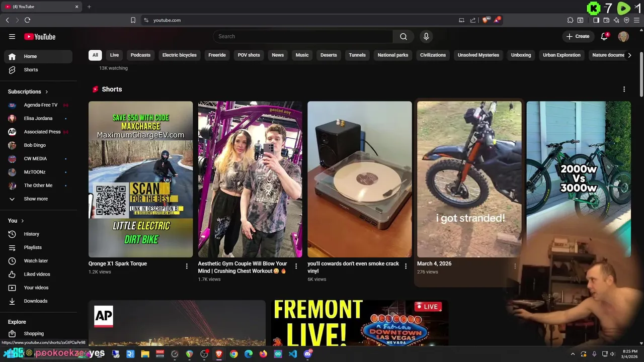644x362 pixels.
Task: Bookmark this page icon in address bar
Action: tap(133, 20)
